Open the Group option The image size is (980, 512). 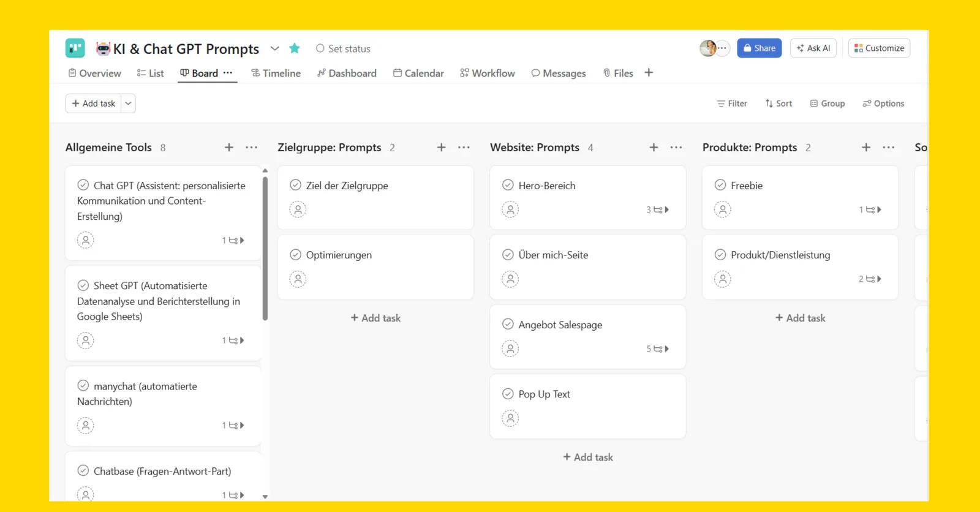coord(827,104)
